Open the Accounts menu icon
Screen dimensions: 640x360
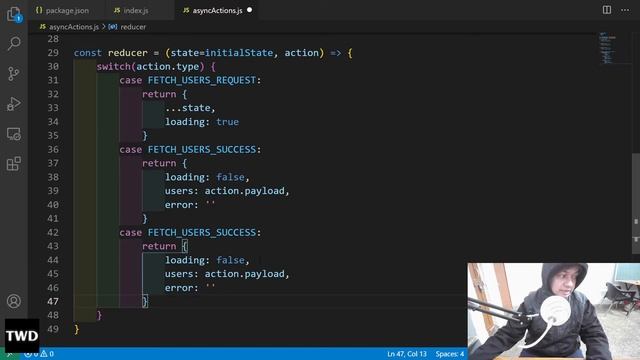(x=14, y=301)
